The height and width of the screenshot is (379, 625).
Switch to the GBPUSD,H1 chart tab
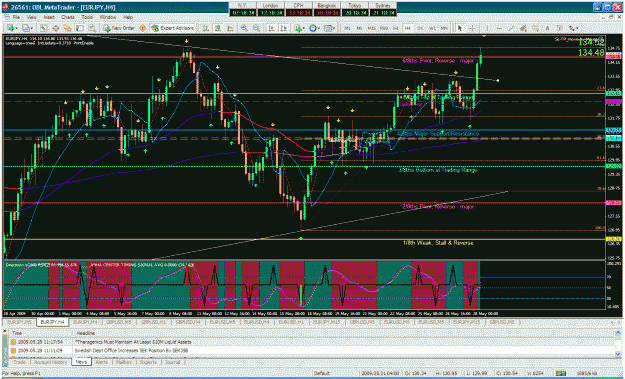(x=153, y=322)
